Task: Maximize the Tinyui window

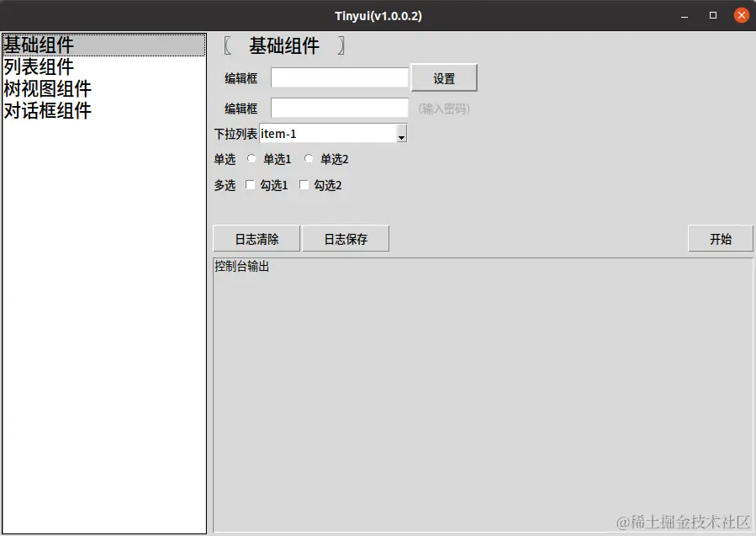Action: click(713, 15)
